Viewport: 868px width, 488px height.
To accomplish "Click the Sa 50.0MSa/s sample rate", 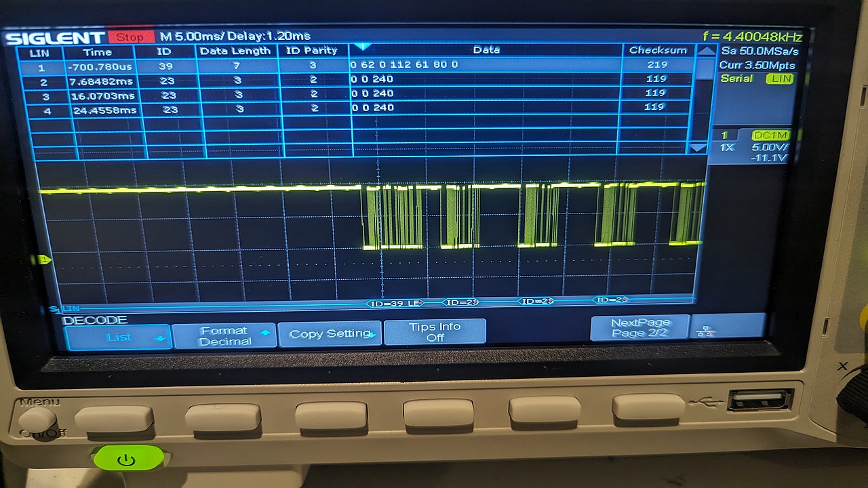I will point(759,52).
